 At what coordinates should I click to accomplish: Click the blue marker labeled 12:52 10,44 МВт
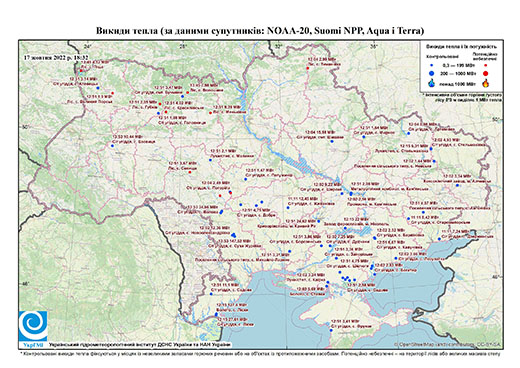tap(112, 145)
